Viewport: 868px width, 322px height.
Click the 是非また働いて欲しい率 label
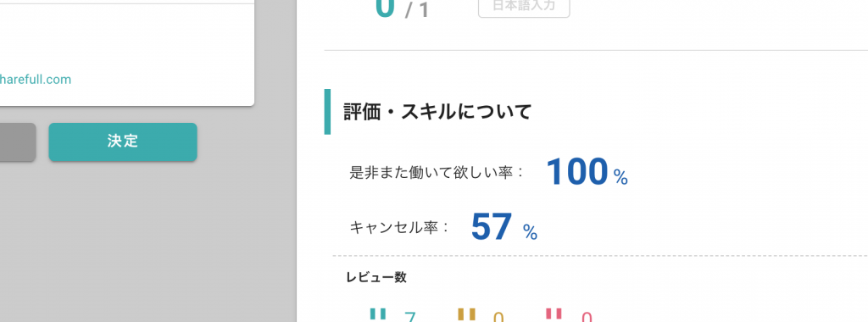pos(437,172)
